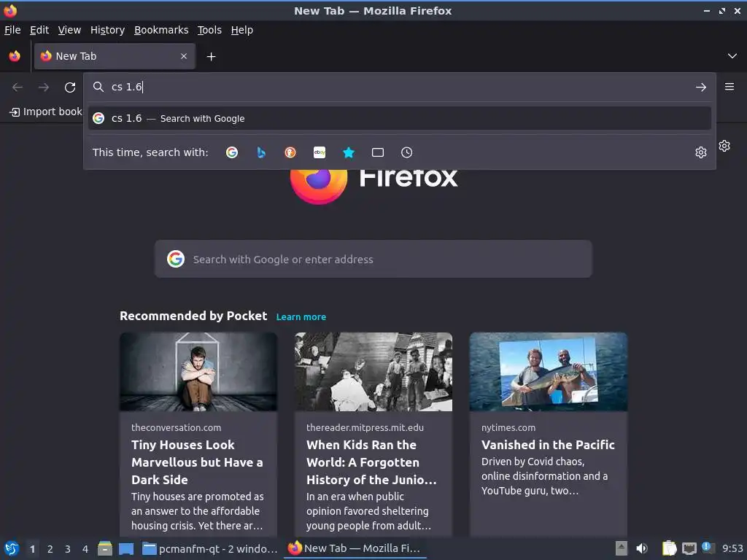Search open tabs icon
Screen dimensions: 747x560
(378, 152)
